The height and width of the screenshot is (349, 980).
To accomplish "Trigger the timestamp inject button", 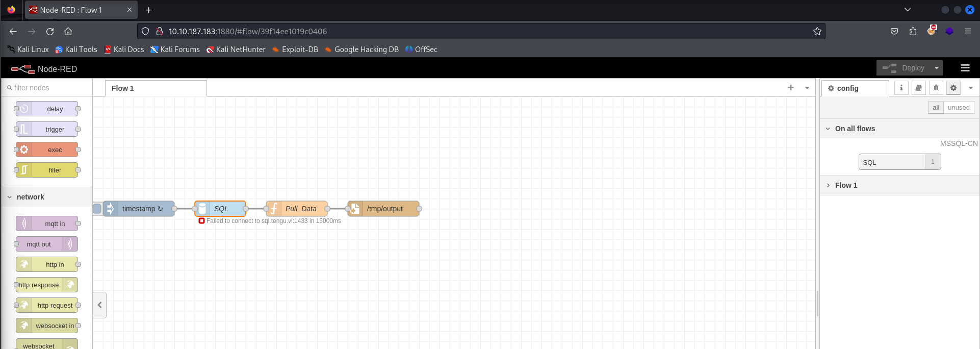I will pos(97,209).
